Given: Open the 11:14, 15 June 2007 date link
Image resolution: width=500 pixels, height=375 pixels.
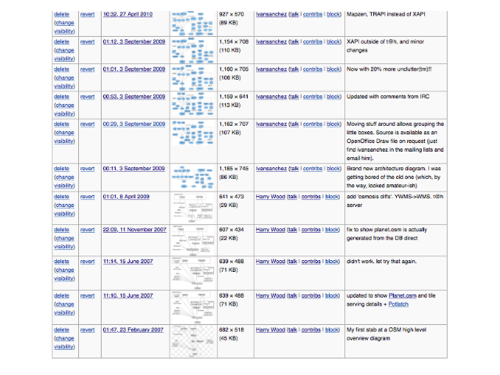Looking at the screenshot, I should click(x=128, y=261).
